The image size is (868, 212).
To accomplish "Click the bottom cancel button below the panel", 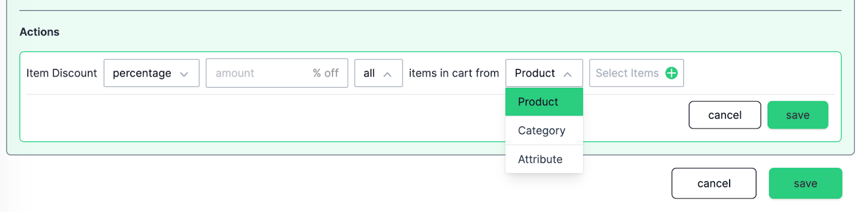I will pos(714,183).
